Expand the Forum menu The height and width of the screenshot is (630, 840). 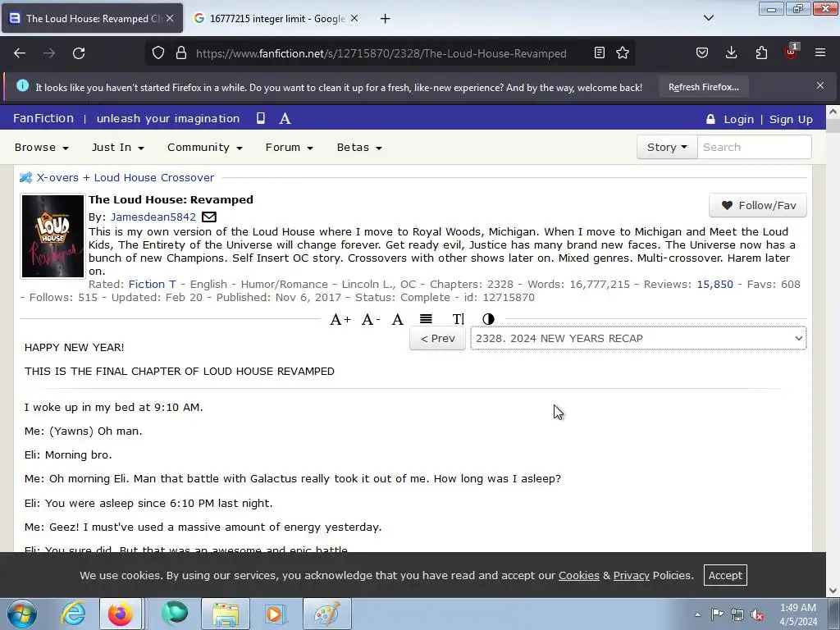290,148
